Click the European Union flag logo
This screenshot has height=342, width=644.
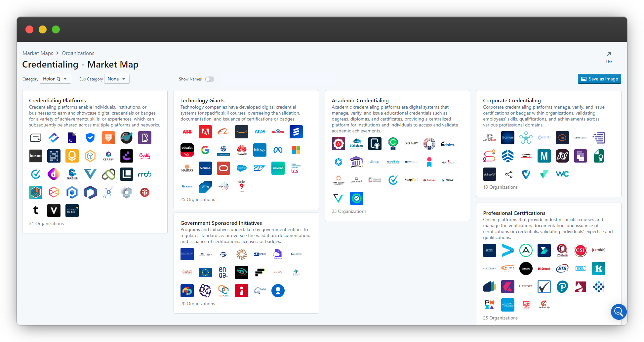pos(205,272)
